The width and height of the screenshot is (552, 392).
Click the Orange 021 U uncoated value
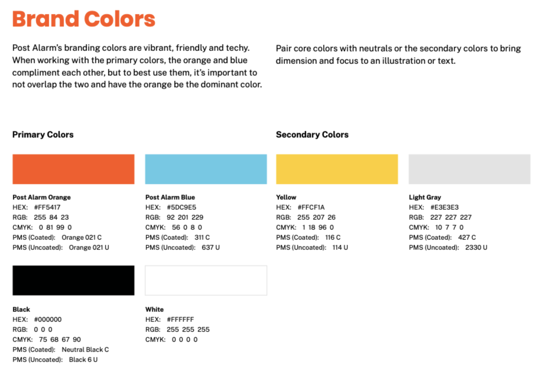point(89,247)
